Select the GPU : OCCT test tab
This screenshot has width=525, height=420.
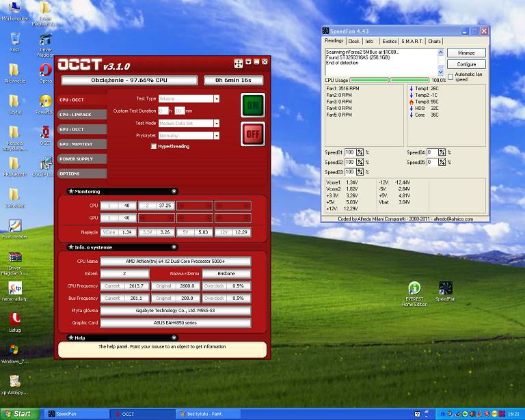82,129
